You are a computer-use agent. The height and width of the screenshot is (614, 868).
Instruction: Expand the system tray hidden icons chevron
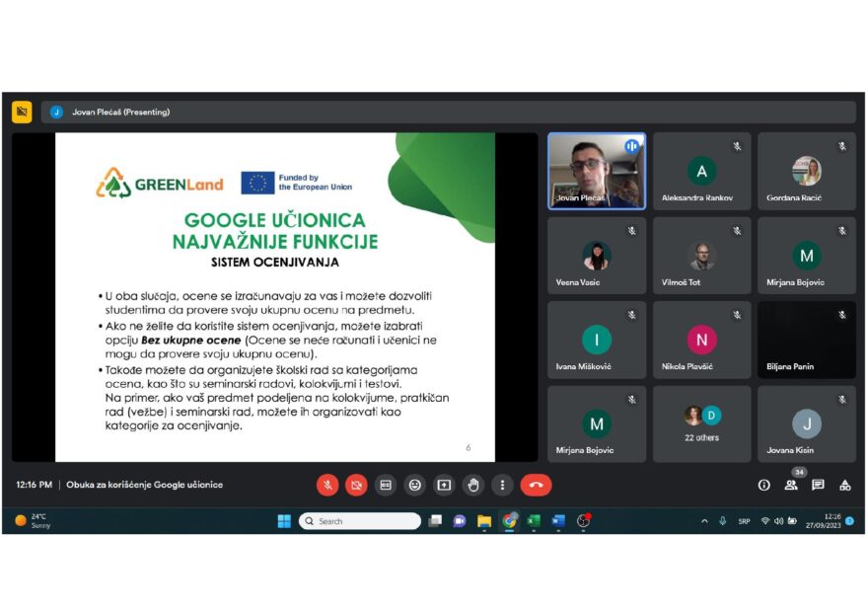click(x=704, y=521)
